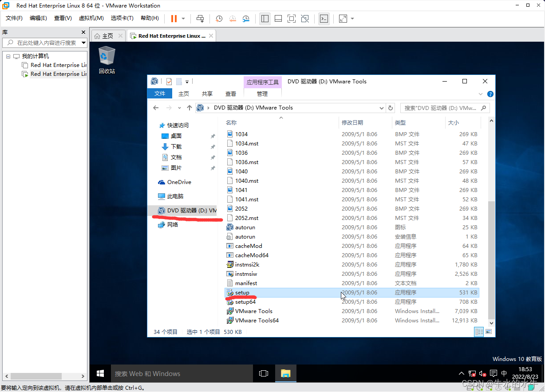Screen dimensions: 545x392
Task: Open the 文件(F) menu in VMware
Action: pos(14,18)
